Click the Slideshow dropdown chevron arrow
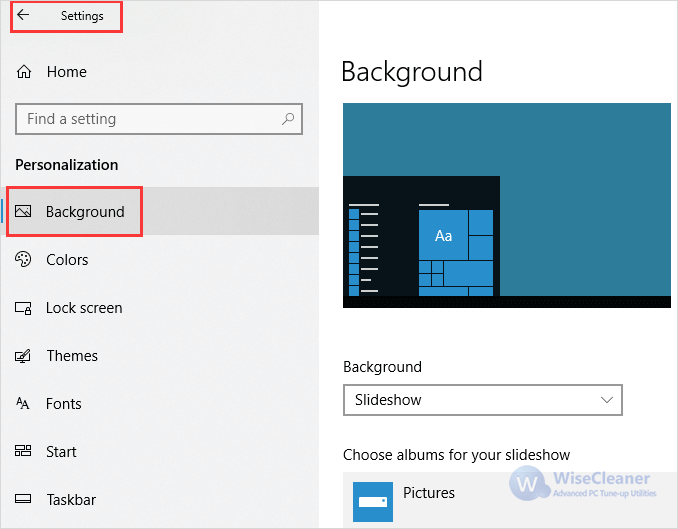 [607, 400]
